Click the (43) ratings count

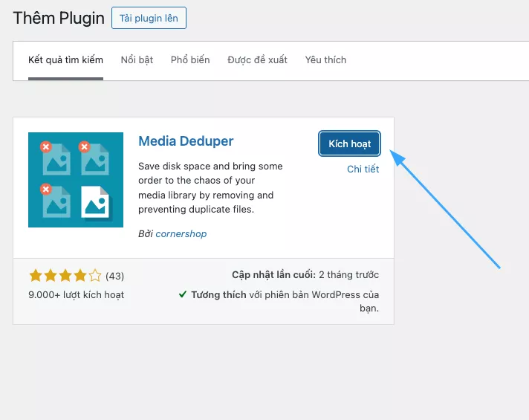114,277
